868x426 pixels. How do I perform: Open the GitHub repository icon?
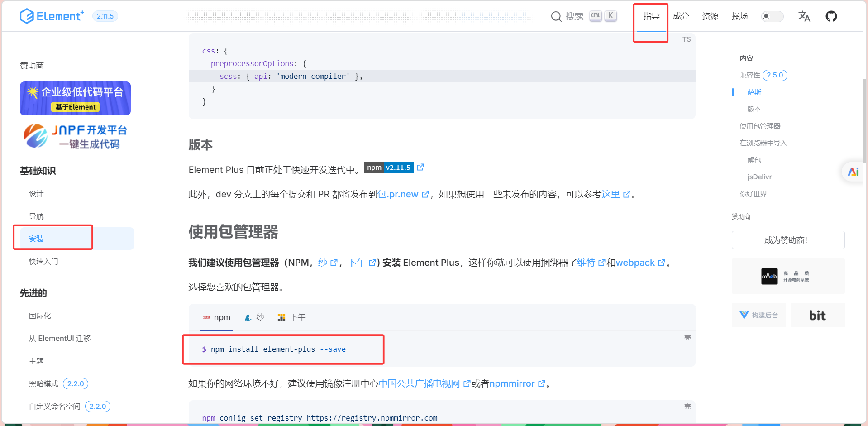coord(831,16)
